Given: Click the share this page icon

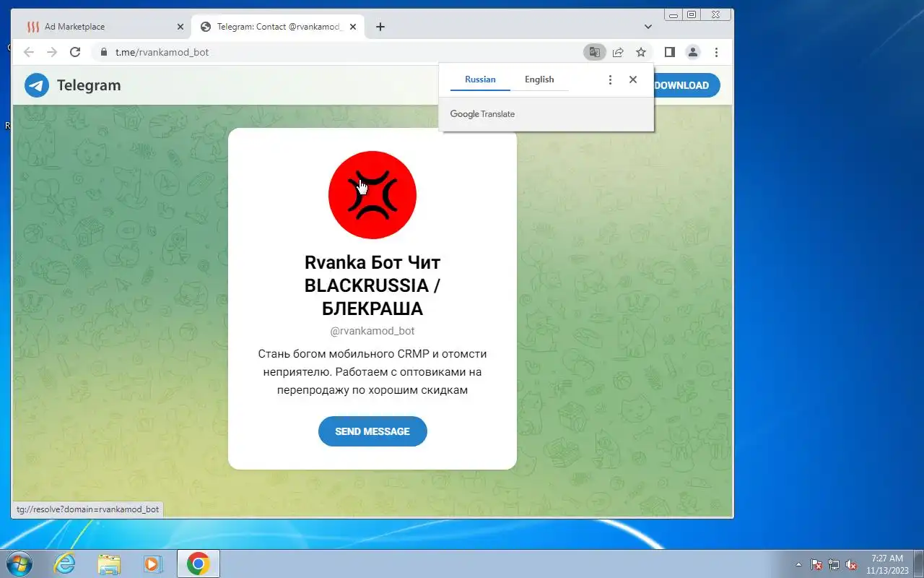Looking at the screenshot, I should [x=618, y=52].
